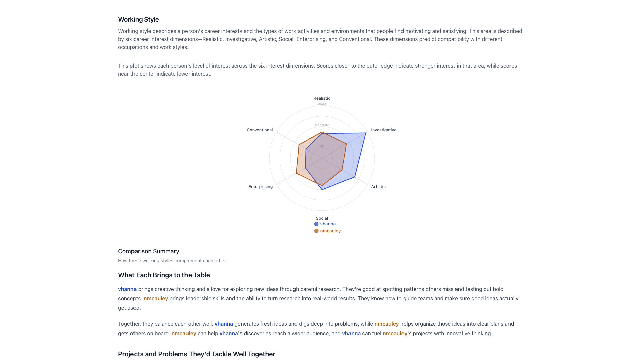Viewport: 644px width, 362px height.
Task: Click vhanna before "brings creative thinking"
Action: [x=127, y=289]
